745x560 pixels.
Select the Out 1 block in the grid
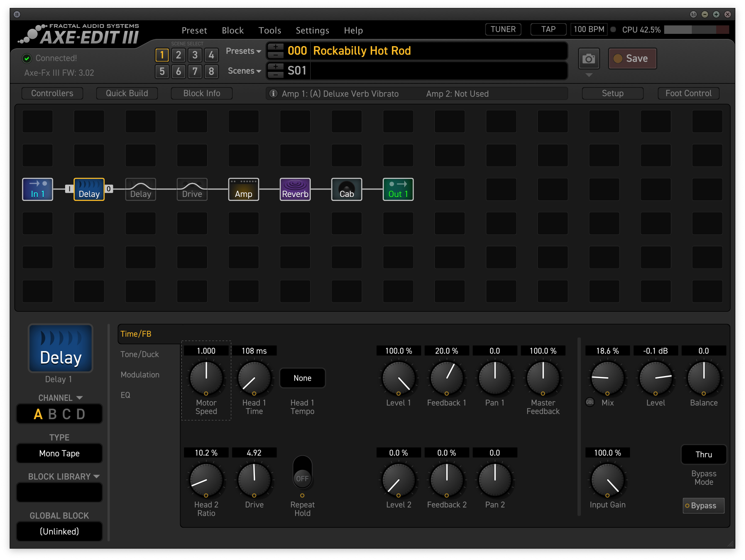point(398,189)
